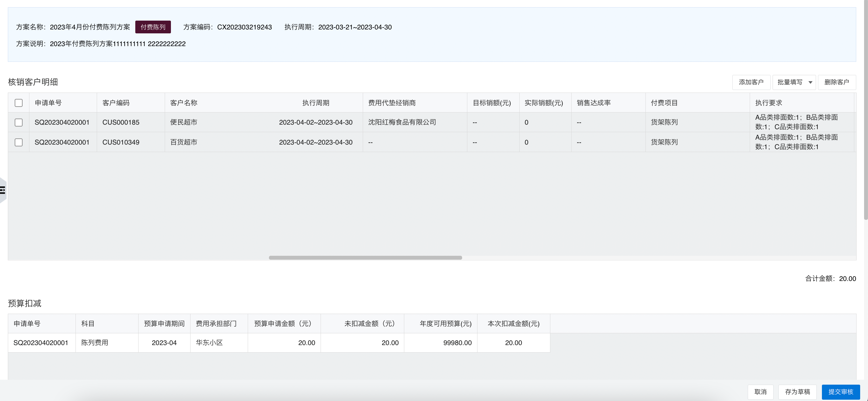Select the 预算申请金额（元） column header
The width and height of the screenshot is (868, 401).
[284, 324]
